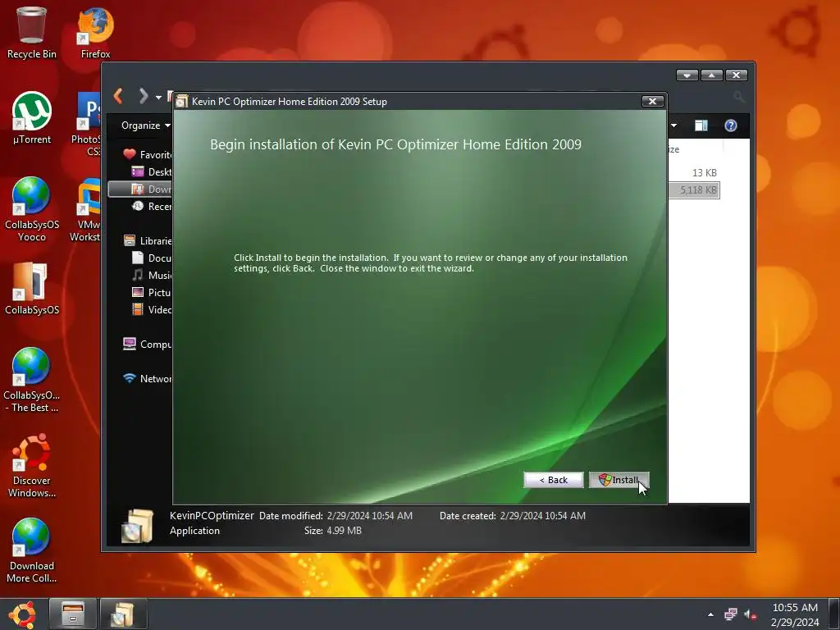Click the Date created value in the details pane

[x=543, y=516]
